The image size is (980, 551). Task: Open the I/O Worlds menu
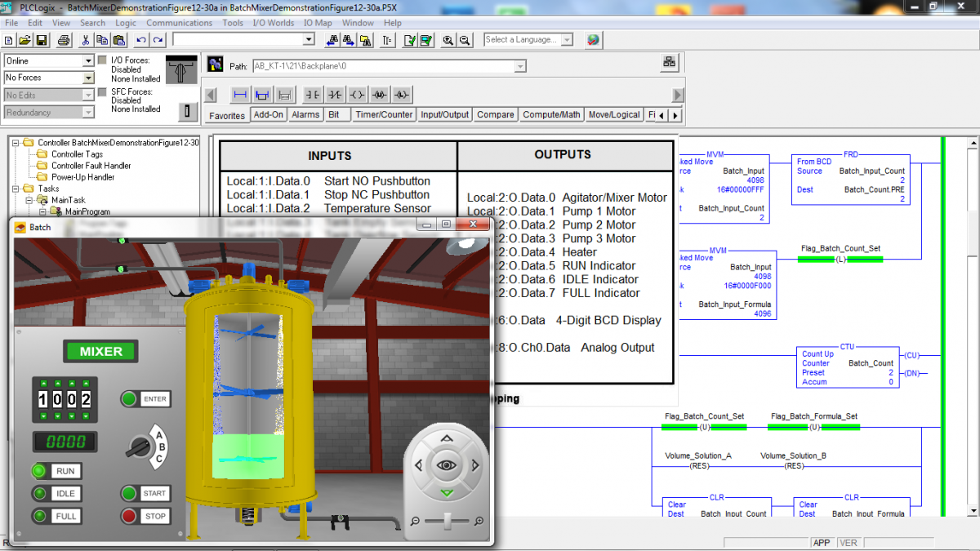click(274, 23)
